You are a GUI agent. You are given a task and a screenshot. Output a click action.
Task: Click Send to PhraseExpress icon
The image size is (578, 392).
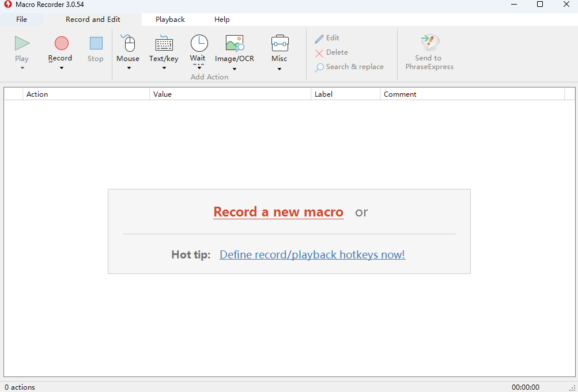429,43
